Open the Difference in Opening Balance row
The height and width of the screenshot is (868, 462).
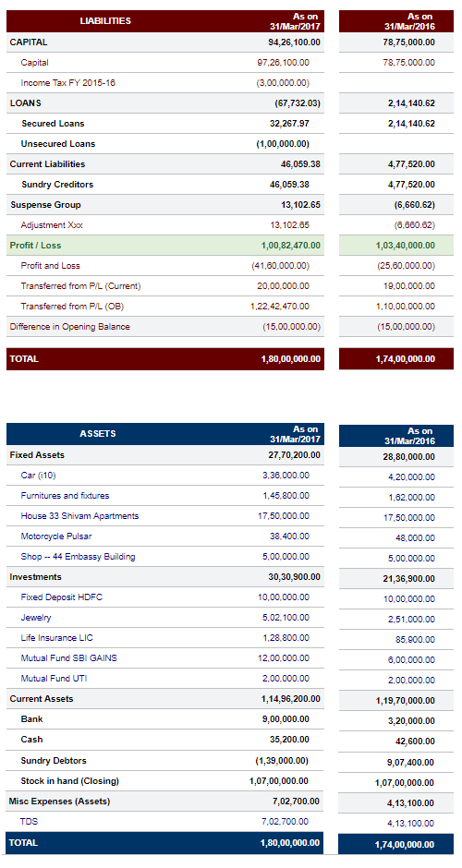[x=165, y=327]
